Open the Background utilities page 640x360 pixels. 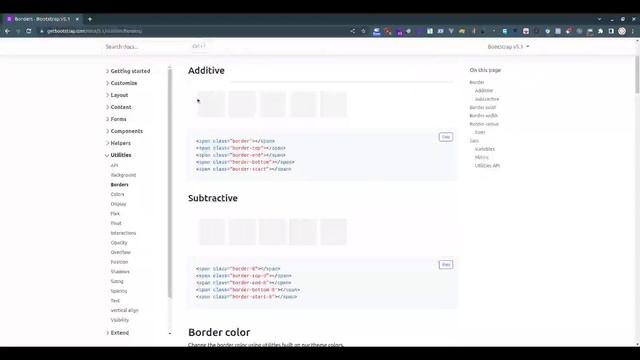123,175
